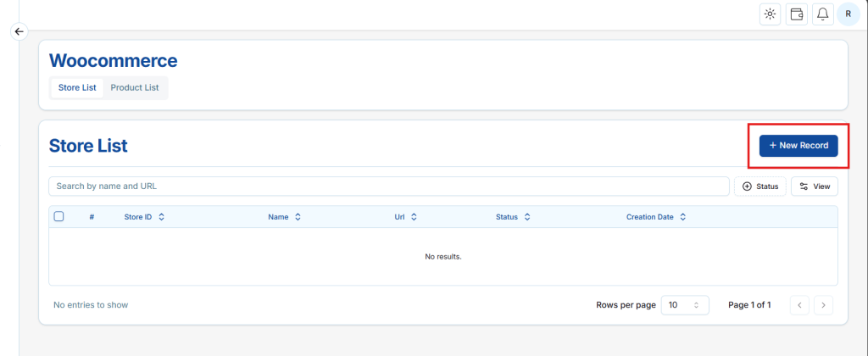Viewport: 868px width, 356px height.
Task: Go to the previous page arrow
Action: 800,304
